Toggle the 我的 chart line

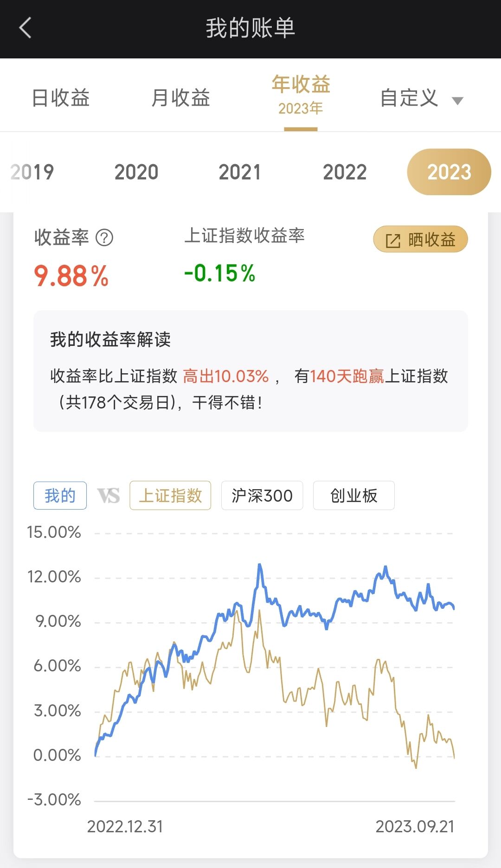pyautogui.click(x=60, y=496)
